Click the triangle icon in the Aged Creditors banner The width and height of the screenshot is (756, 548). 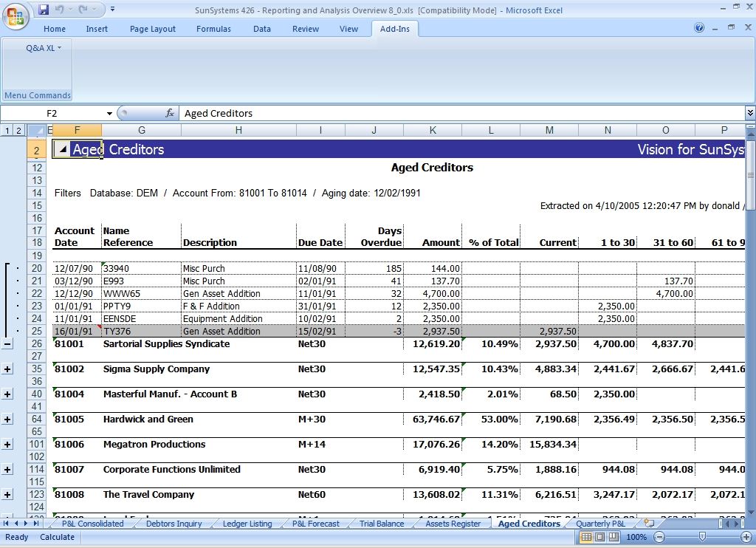pyautogui.click(x=62, y=149)
